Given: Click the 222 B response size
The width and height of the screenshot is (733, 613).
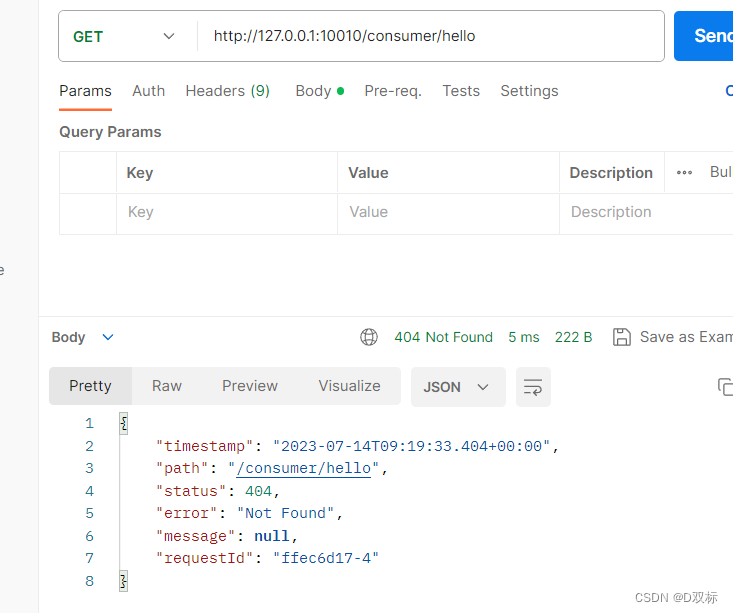Looking at the screenshot, I should pyautogui.click(x=573, y=337).
